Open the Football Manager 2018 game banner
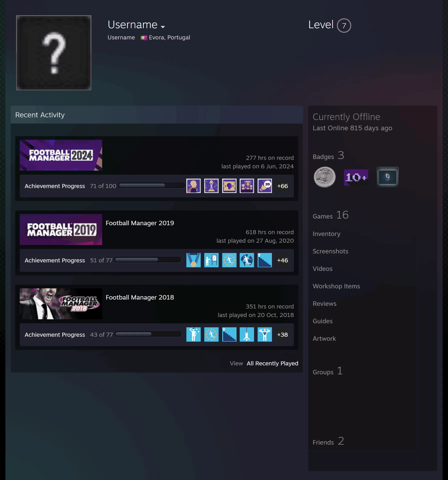Viewport: 448px width, 480px height. point(61,303)
